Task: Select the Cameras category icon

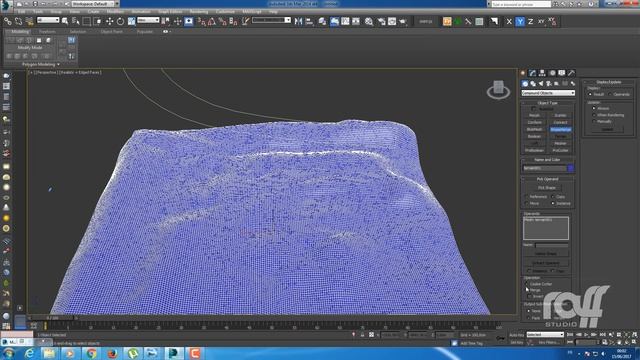Action: (x=549, y=84)
